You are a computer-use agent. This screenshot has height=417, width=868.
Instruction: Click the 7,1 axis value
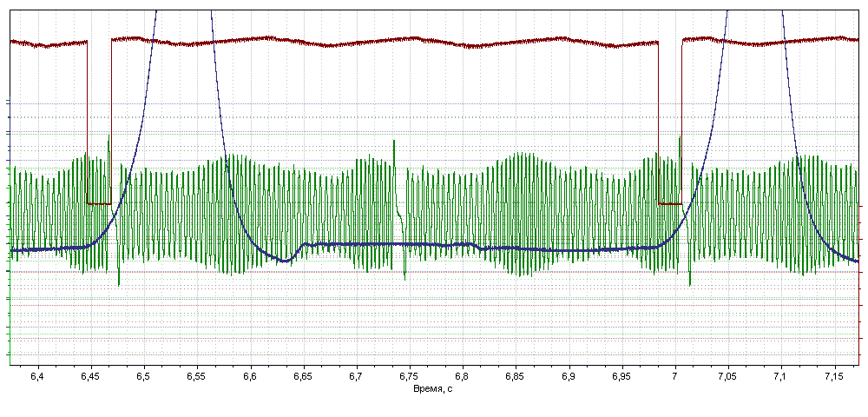[782, 376]
